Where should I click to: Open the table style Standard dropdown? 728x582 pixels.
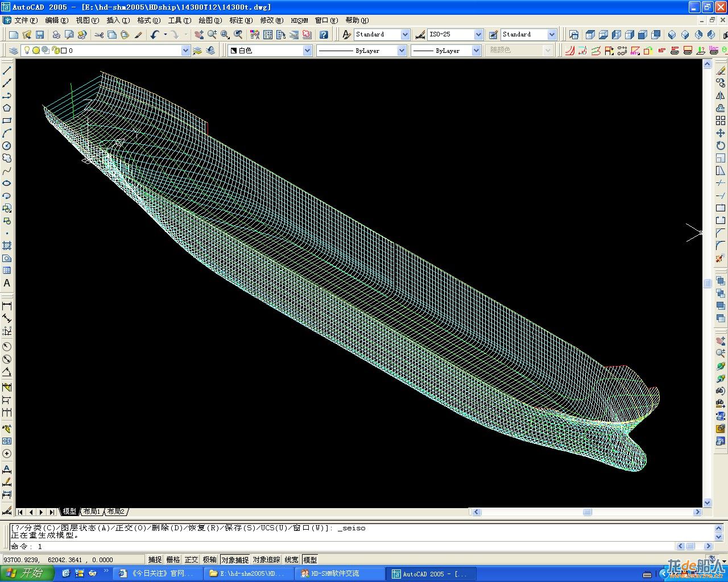(x=552, y=35)
